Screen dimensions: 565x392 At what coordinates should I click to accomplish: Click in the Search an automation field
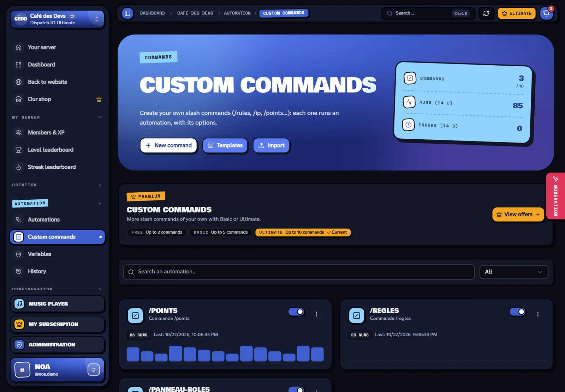tap(299, 272)
